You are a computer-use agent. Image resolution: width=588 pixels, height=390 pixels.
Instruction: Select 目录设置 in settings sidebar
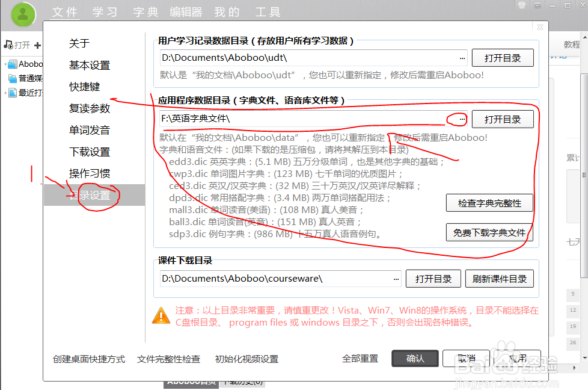(x=94, y=195)
